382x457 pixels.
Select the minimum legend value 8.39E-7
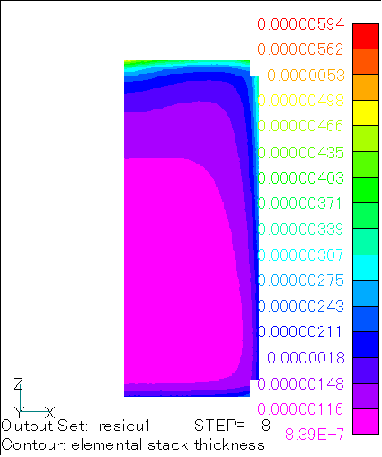pos(314,434)
